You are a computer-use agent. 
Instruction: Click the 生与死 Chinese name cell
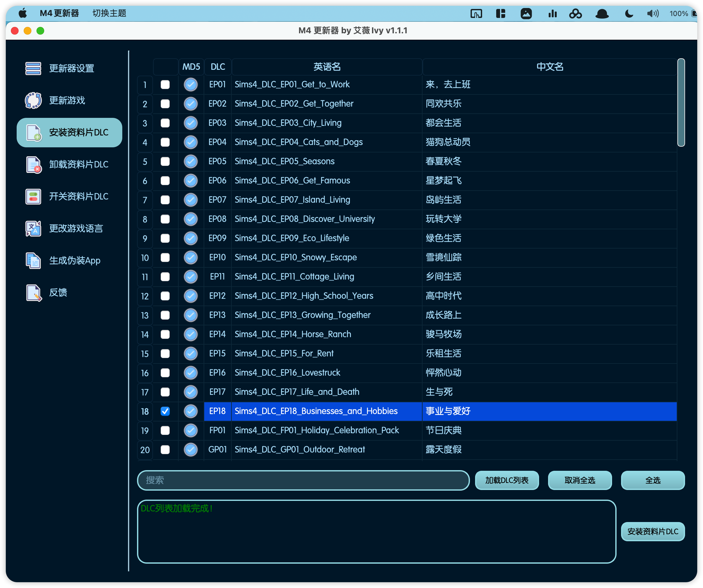[549, 392]
